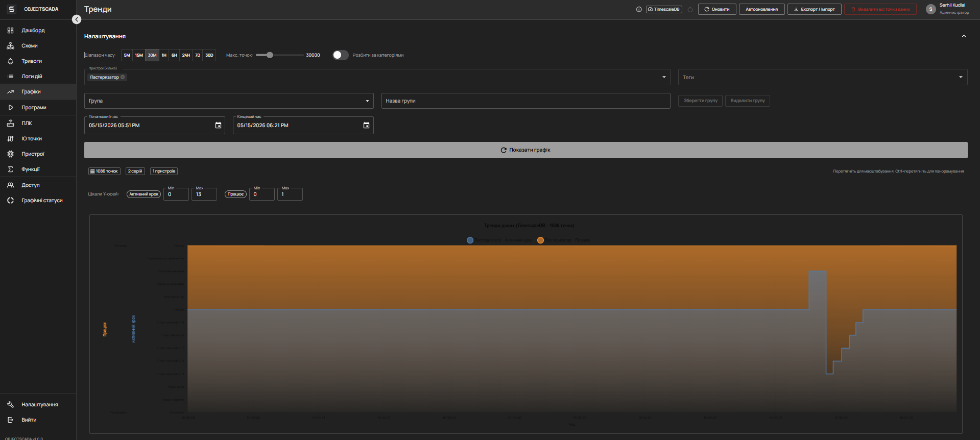
Task: Open the Програми play icon
Action: click(10, 108)
